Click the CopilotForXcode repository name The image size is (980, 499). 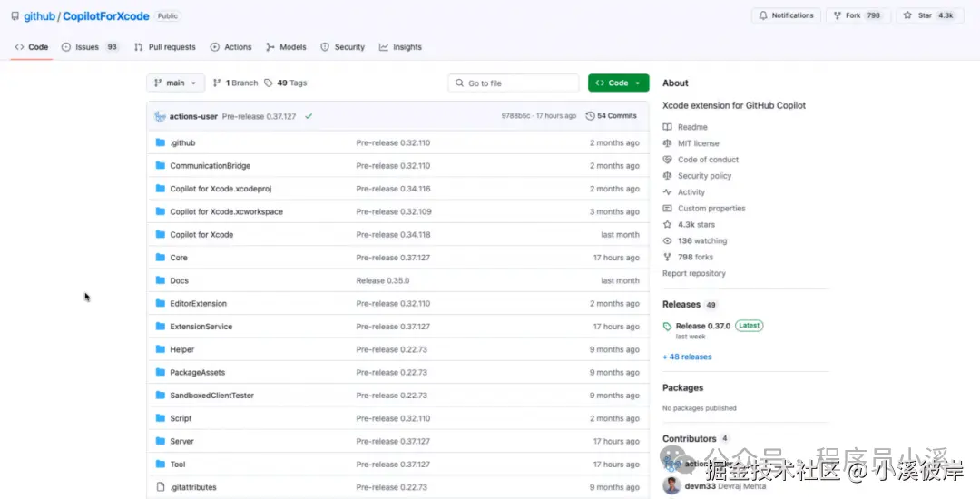coord(105,16)
